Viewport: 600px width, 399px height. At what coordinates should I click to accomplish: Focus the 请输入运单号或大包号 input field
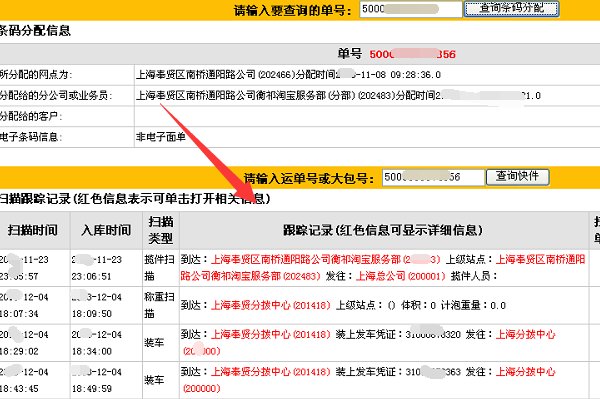coord(433,177)
